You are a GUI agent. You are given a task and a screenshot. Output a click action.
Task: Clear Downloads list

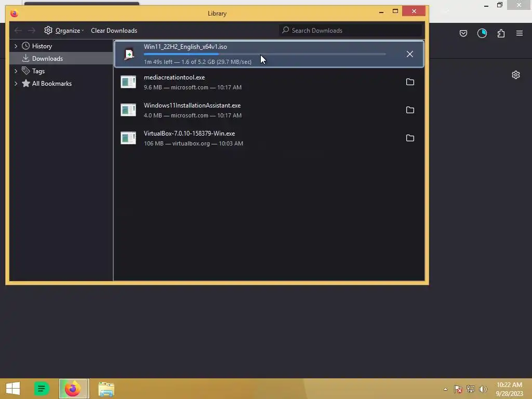(x=114, y=31)
